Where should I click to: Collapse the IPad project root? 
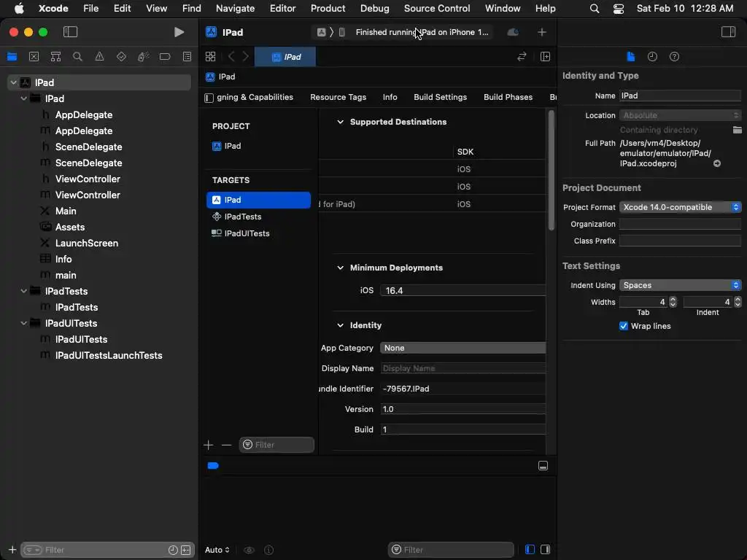13,82
